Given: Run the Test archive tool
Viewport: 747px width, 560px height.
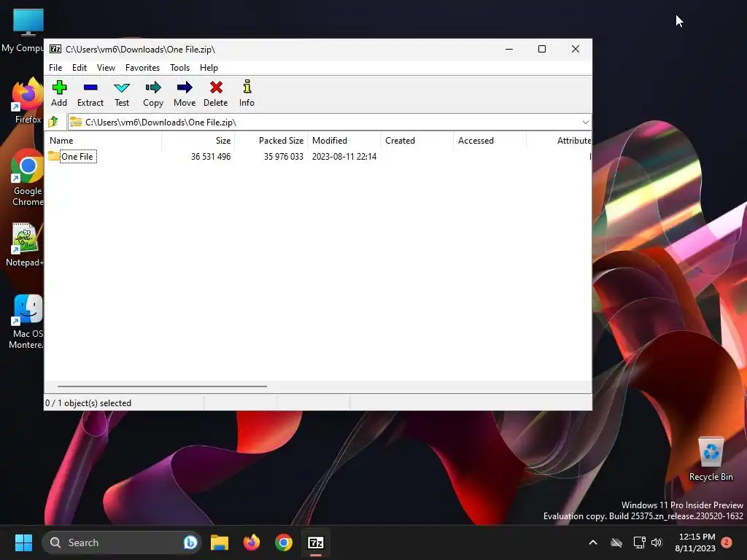Looking at the screenshot, I should pyautogui.click(x=122, y=94).
